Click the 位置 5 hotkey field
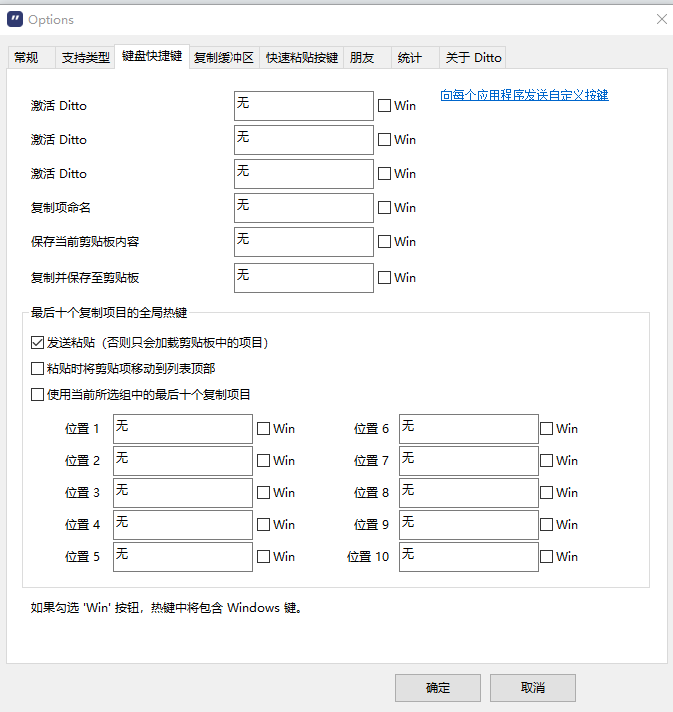The height and width of the screenshot is (712, 673). point(183,557)
